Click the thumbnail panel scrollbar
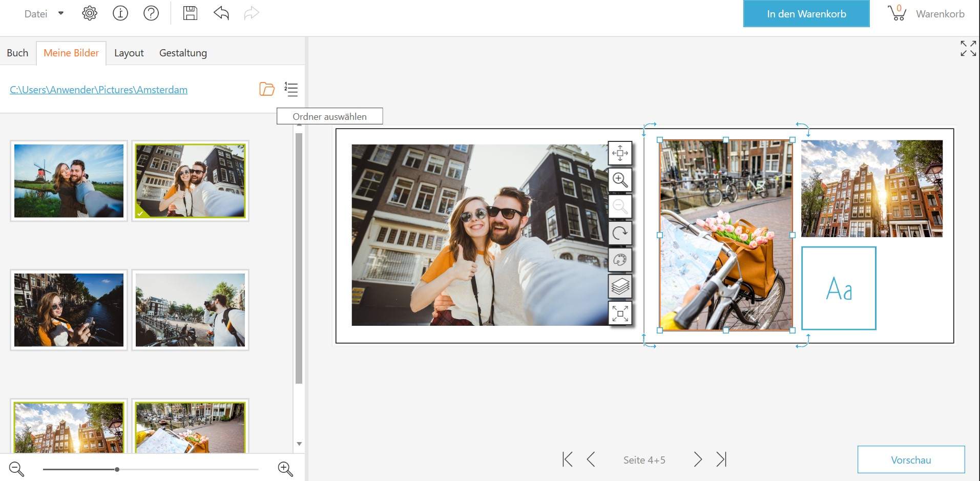 click(299, 258)
